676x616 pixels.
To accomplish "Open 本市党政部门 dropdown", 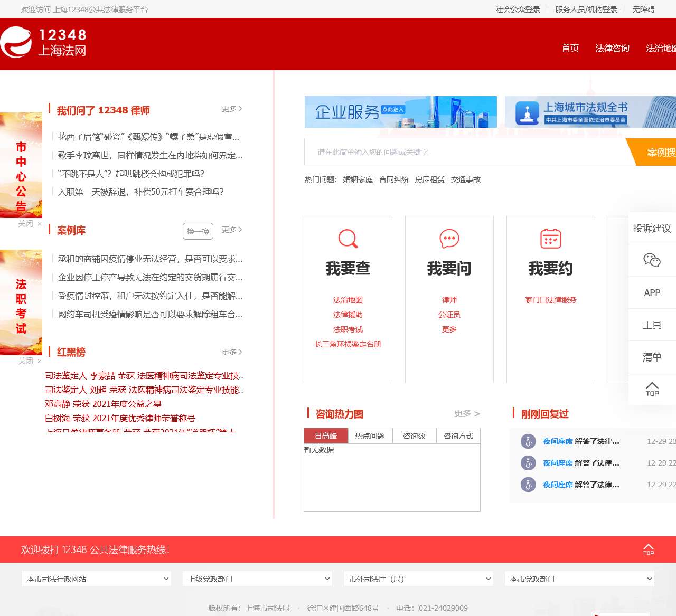I will point(580,579).
